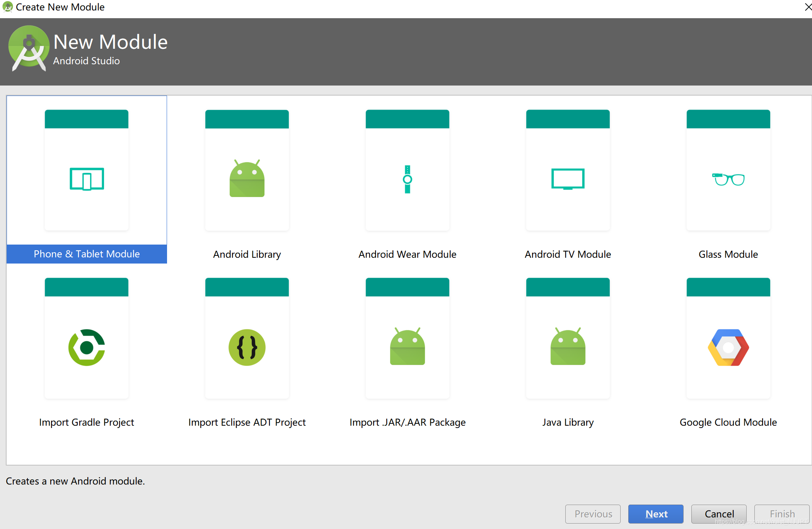Click the small Android Studio title bar icon

[7, 7]
